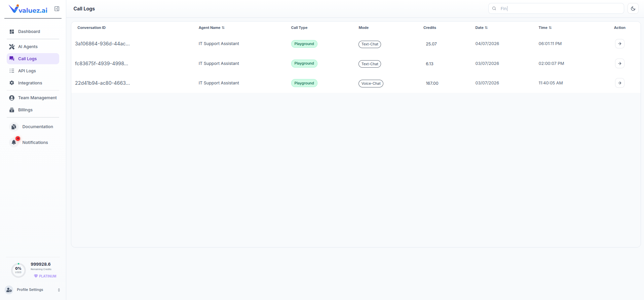
Task: Click time 06:01:11 PM
Action: coord(550,44)
